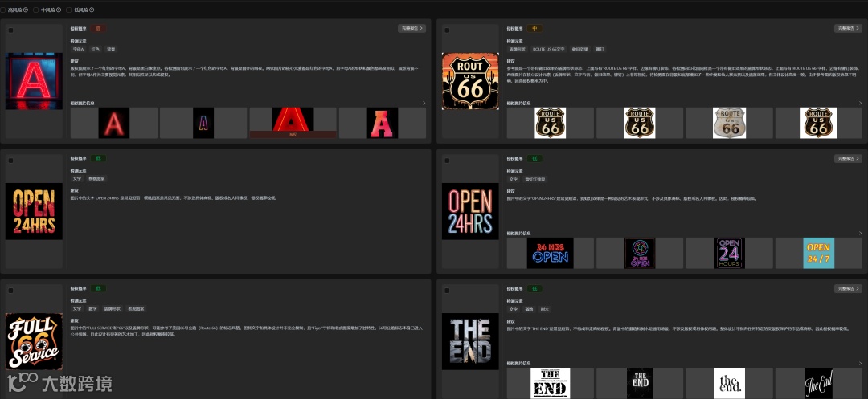
Task: Tick the checkbox on the red neon A card
Action: click(11, 31)
